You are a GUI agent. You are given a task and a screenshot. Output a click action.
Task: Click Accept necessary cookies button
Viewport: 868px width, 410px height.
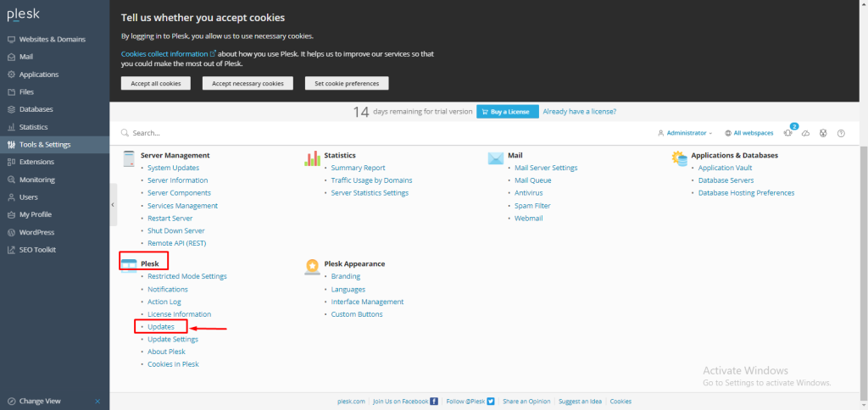click(248, 83)
